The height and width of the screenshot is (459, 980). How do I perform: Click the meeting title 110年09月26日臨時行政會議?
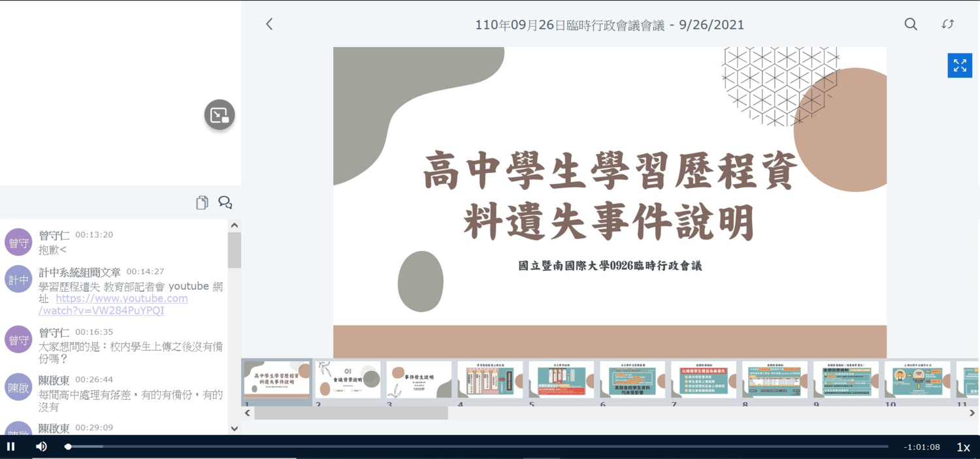pyautogui.click(x=610, y=25)
